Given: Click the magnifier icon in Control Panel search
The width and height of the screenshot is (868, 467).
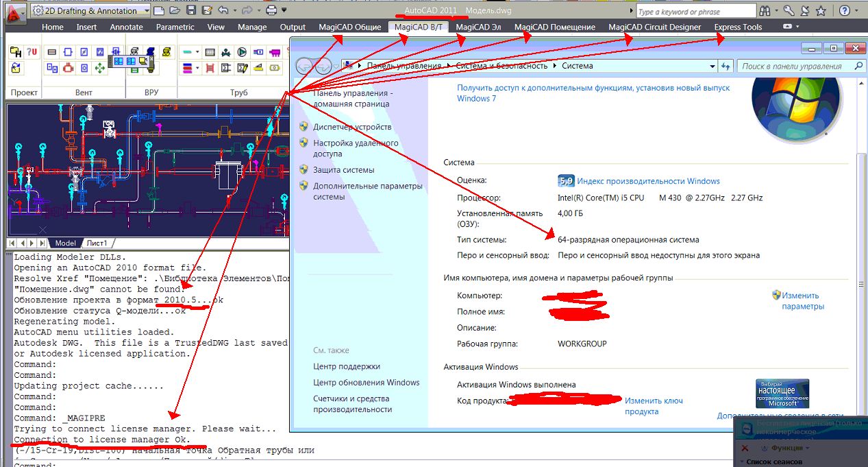Looking at the screenshot, I should pyautogui.click(x=858, y=66).
